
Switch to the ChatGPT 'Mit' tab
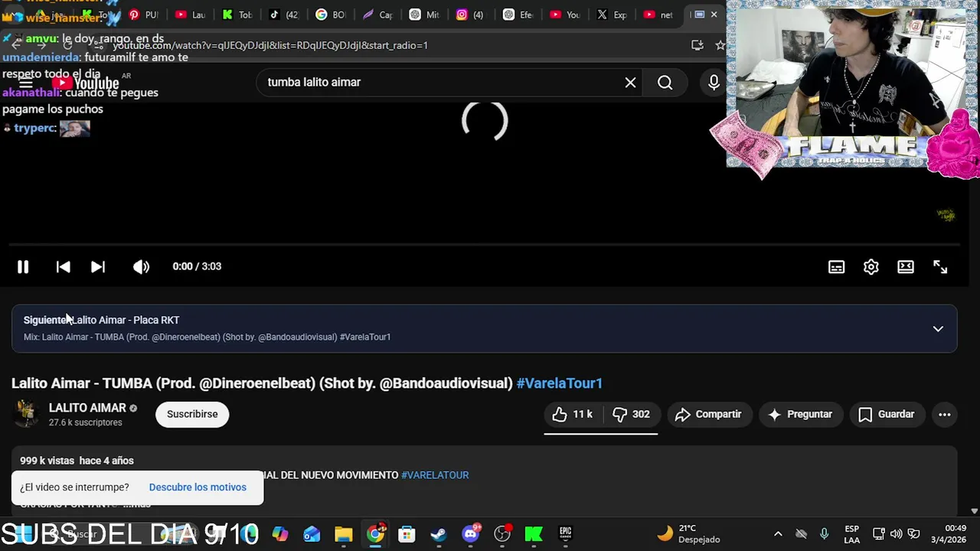click(424, 15)
